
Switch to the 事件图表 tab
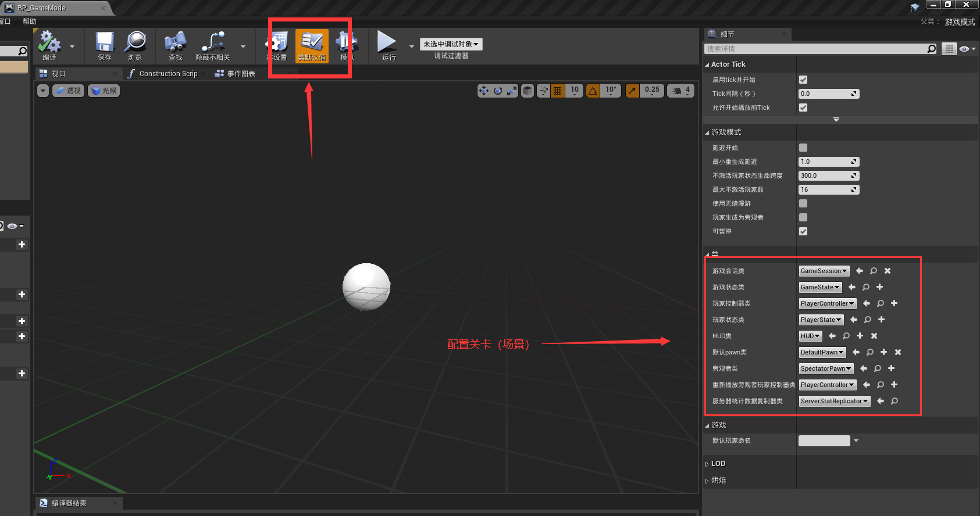coord(240,74)
